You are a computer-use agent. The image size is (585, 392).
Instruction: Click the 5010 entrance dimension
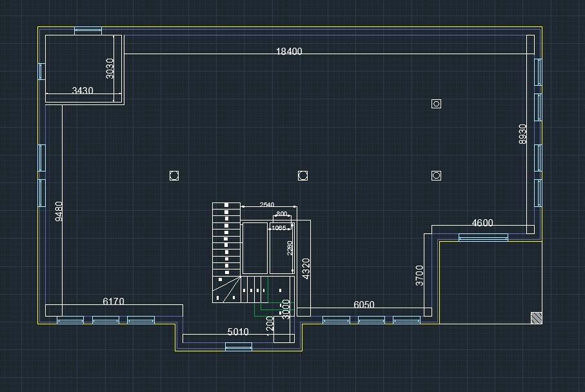coord(238,332)
